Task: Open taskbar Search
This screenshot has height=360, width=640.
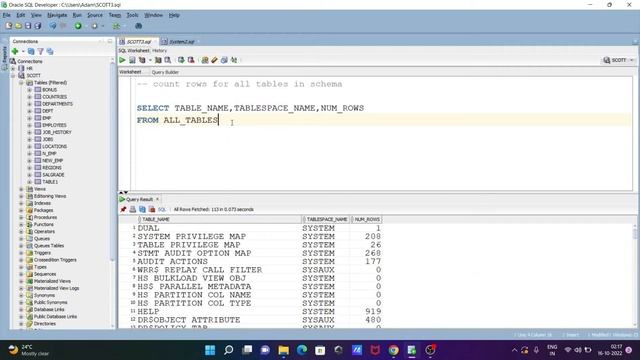Action: click(229, 350)
